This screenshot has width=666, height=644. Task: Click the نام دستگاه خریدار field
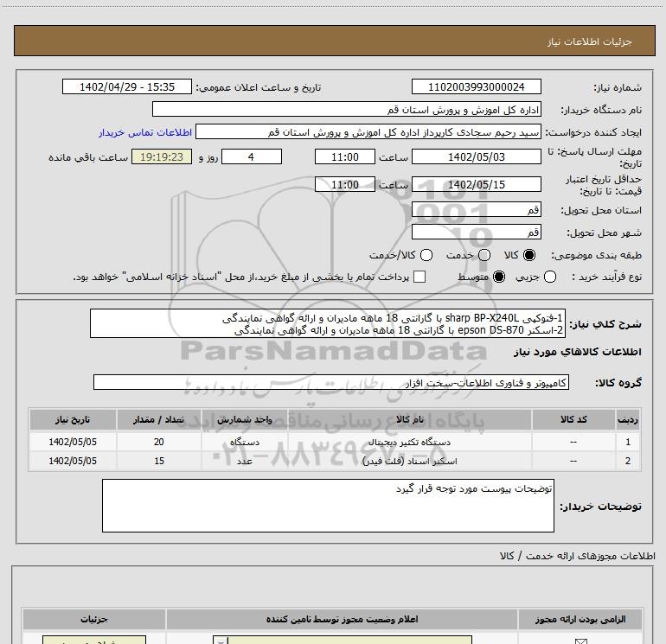347,109
